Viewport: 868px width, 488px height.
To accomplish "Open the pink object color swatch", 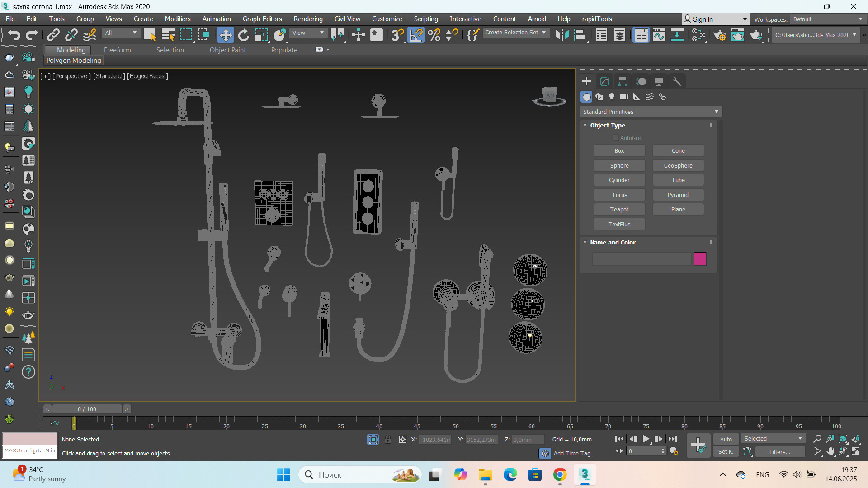I will click(x=700, y=259).
